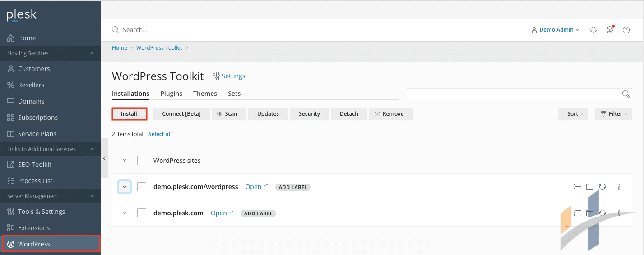Viewport: 644px width, 255px height.
Task: Open WordPress Toolkit Settings
Action: [229, 76]
